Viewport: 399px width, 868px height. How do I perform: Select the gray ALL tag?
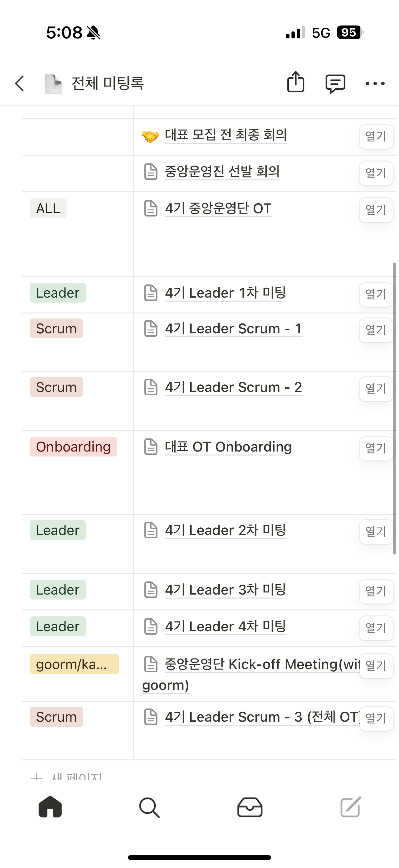coord(48,208)
